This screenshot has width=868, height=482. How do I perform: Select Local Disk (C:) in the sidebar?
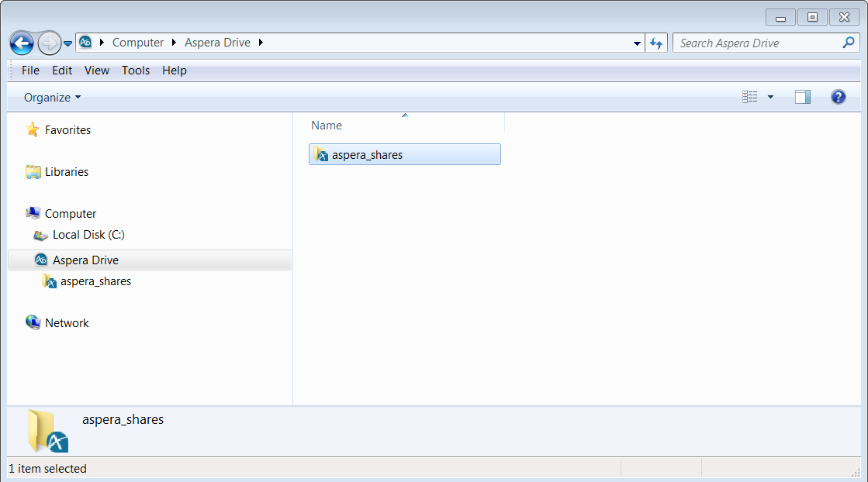[88, 235]
